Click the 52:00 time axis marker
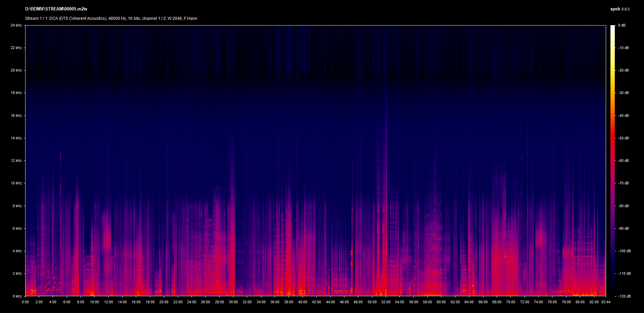 click(x=386, y=302)
